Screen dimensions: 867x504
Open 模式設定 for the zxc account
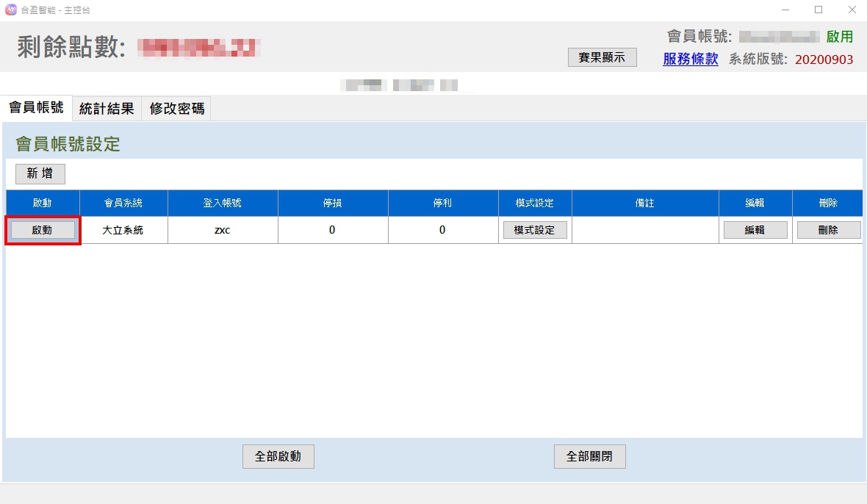[x=535, y=230]
